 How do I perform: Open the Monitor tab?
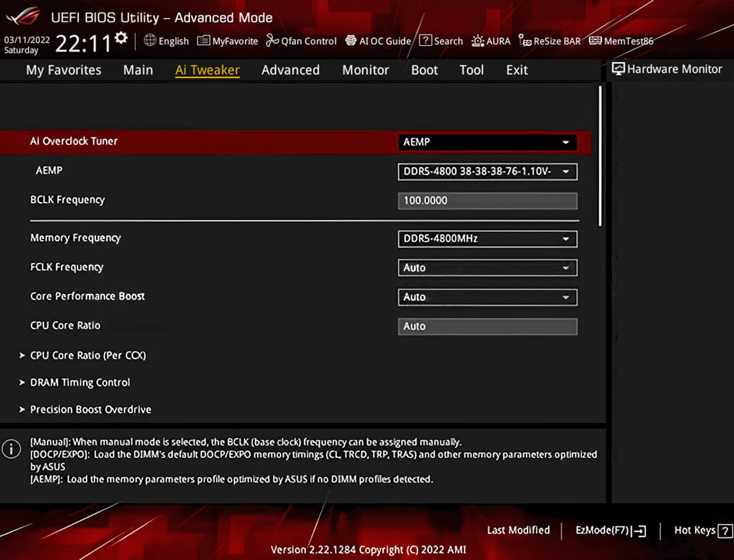coord(365,70)
